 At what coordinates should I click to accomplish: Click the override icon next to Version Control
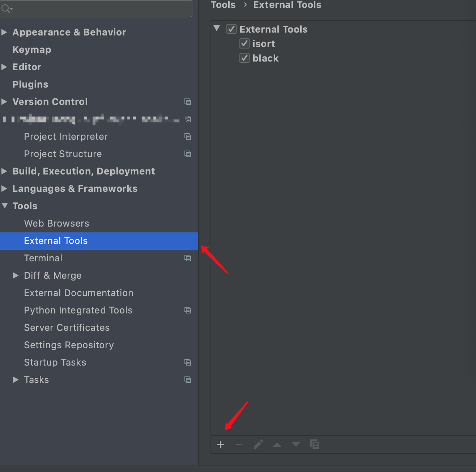pyautogui.click(x=188, y=102)
